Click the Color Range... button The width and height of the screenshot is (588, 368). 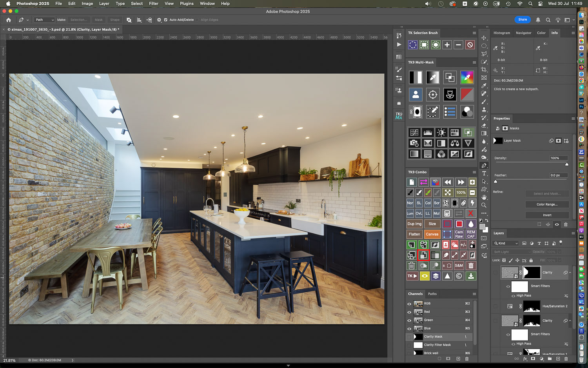(x=547, y=204)
